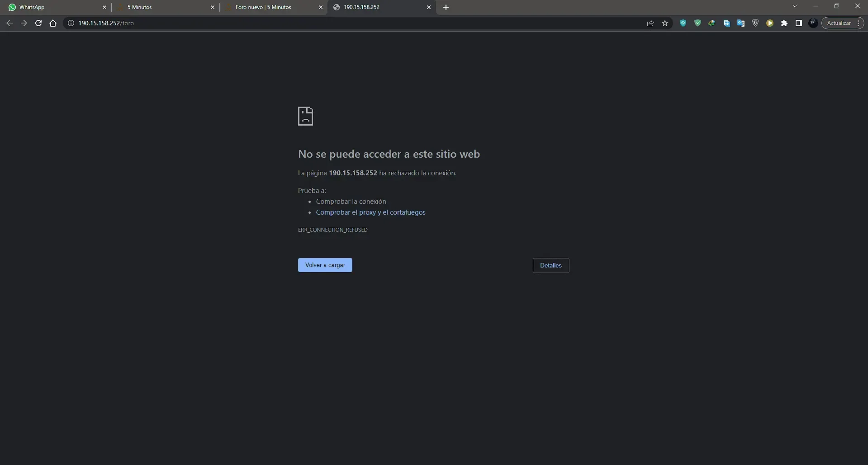Go back to the previous page
Viewport: 868px width, 465px height.
coord(9,23)
